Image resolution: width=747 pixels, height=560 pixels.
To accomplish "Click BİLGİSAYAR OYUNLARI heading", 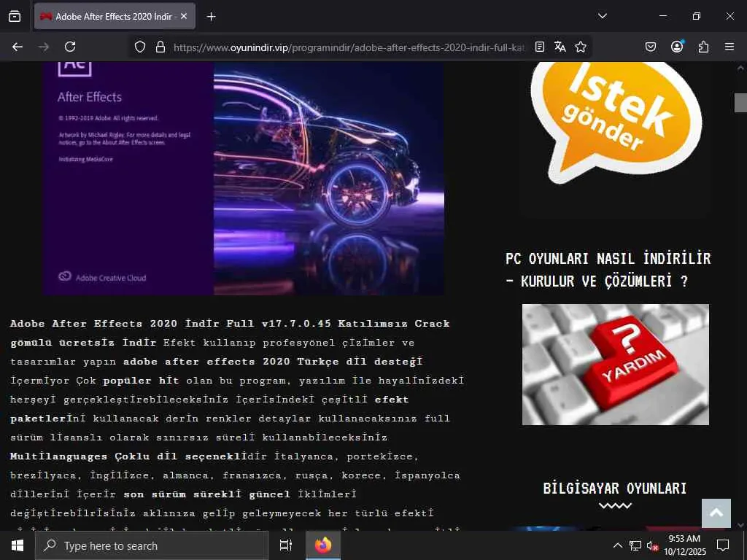I will 614,488.
